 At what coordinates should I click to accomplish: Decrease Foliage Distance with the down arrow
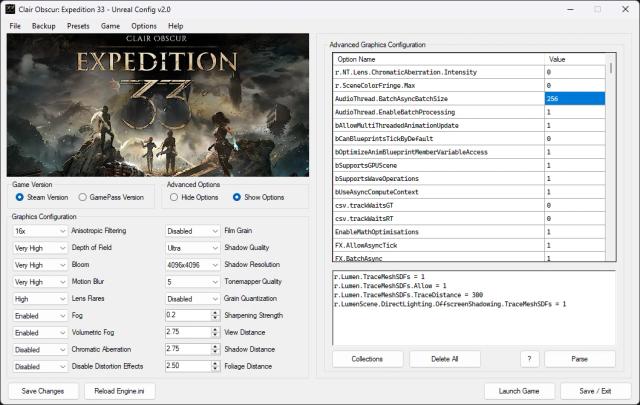(x=216, y=369)
